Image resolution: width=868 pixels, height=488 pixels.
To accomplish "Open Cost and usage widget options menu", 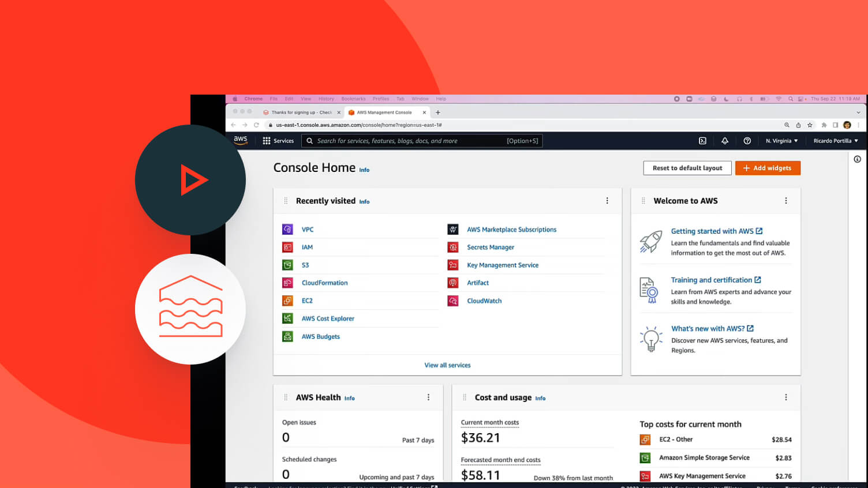I will point(786,397).
